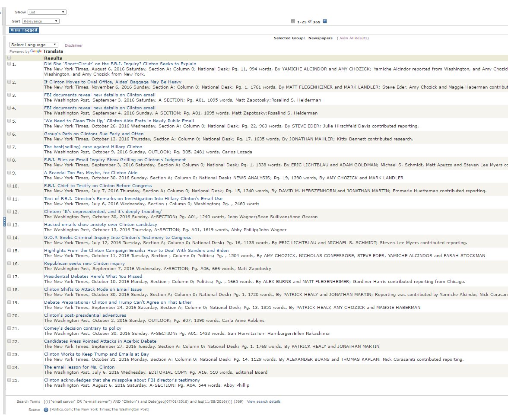The width and height of the screenshot is (508, 420).
Task: Click the View Tagged button
Action: pos(24,30)
